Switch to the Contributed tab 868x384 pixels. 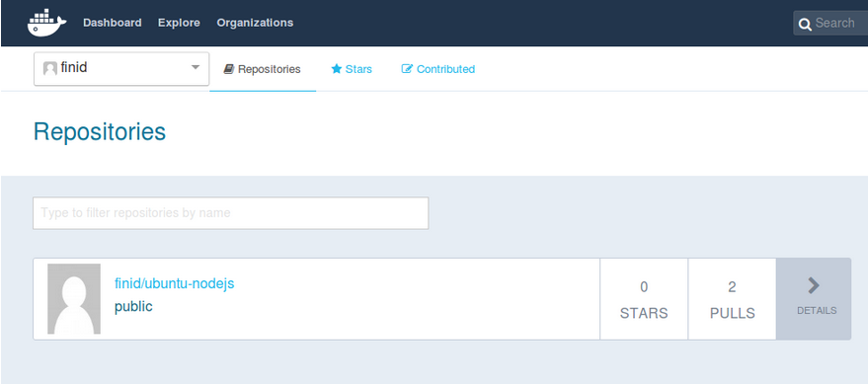click(437, 69)
